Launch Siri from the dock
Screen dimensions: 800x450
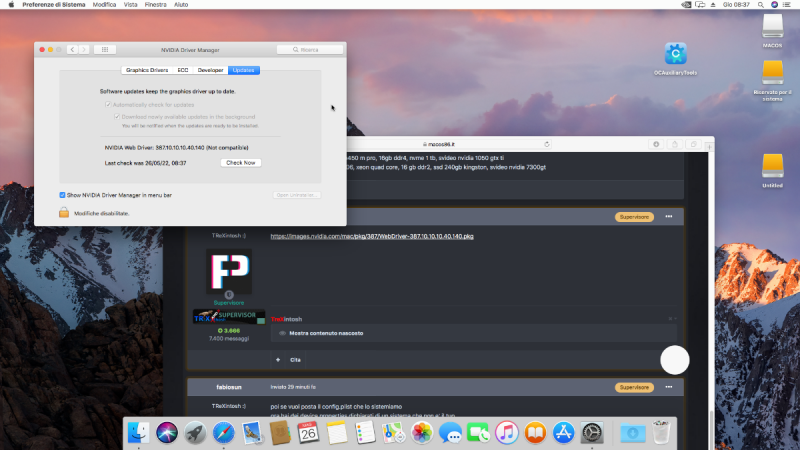click(167, 433)
